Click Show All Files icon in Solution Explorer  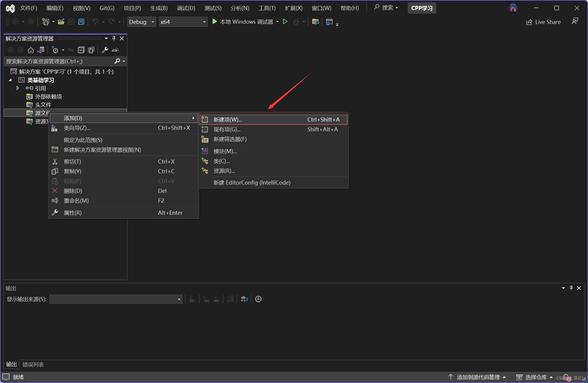[x=91, y=50]
